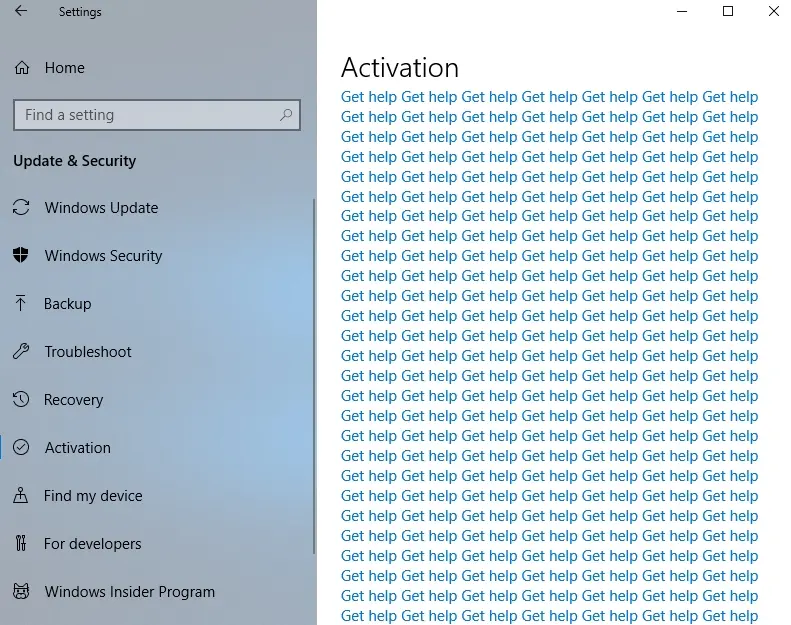
Task: Click the Windows Insider Program cat icon
Action: (x=21, y=591)
